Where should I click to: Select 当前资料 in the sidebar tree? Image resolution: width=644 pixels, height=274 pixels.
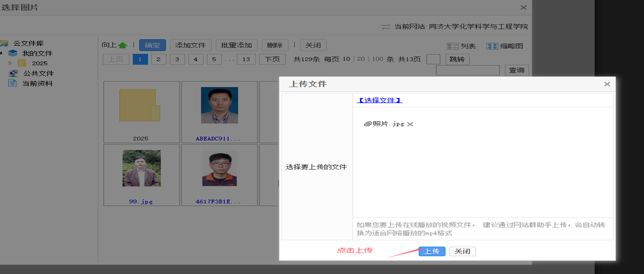click(x=37, y=83)
